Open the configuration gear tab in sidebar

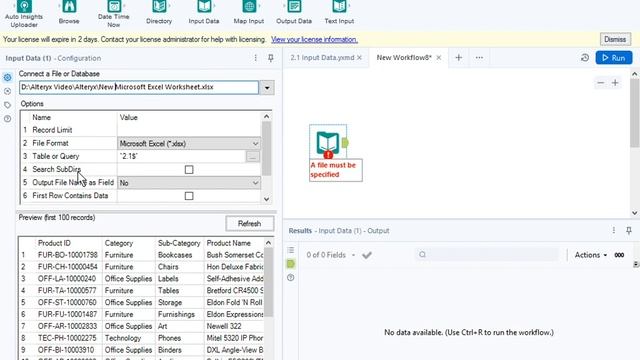coord(7,77)
